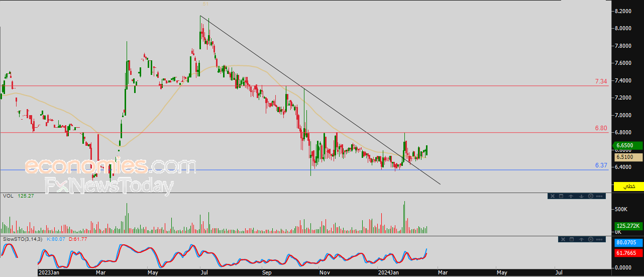Move the VOL pane up
644x277 pixels.
pos(571,196)
